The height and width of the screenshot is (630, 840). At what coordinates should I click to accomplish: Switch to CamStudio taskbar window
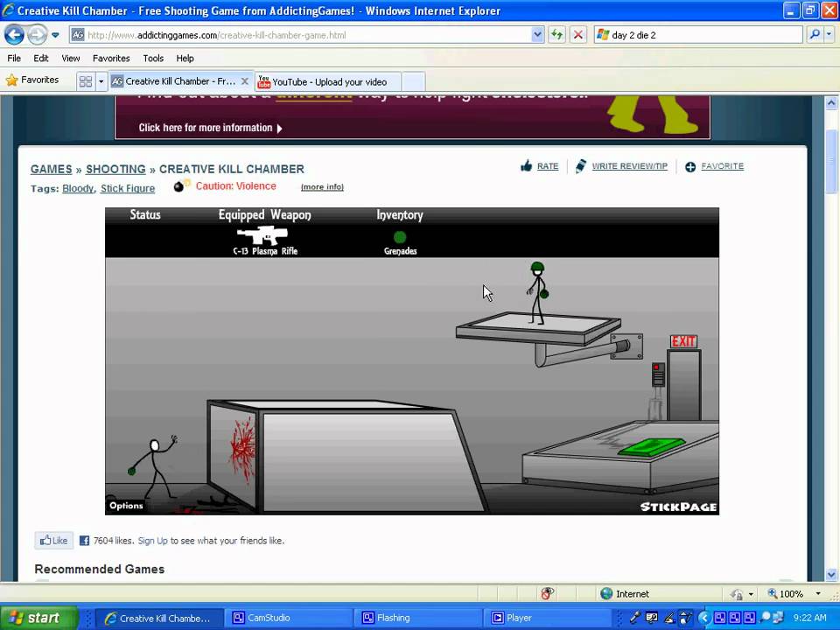288,619
